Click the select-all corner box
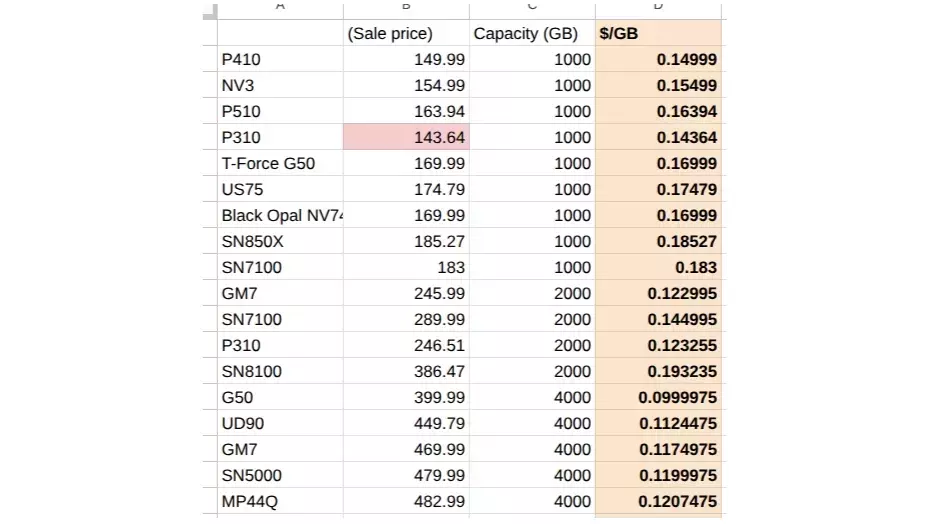 click(210, 11)
